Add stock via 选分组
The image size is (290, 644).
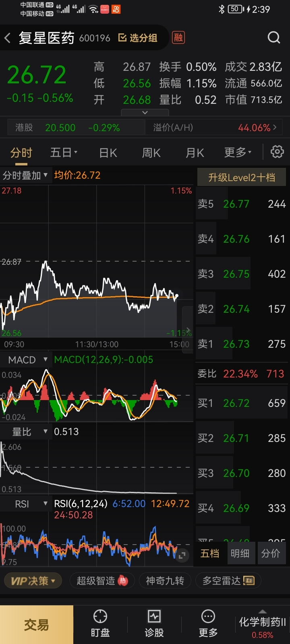137,38
